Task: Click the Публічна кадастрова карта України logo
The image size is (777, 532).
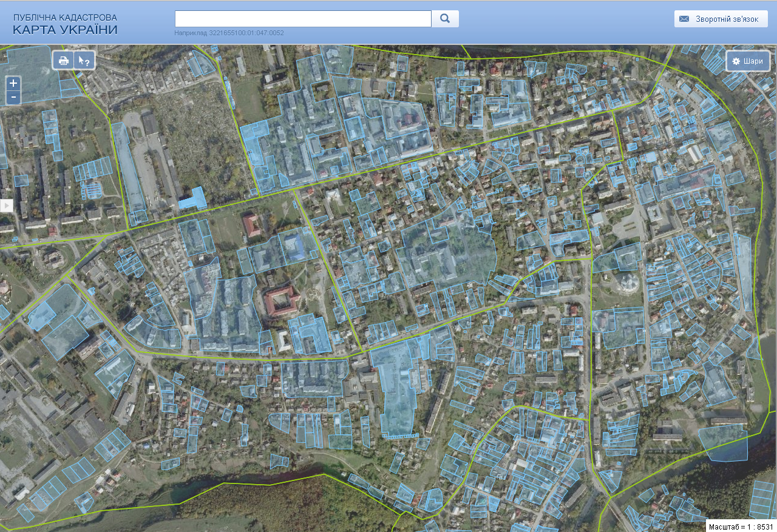Action: click(x=65, y=24)
